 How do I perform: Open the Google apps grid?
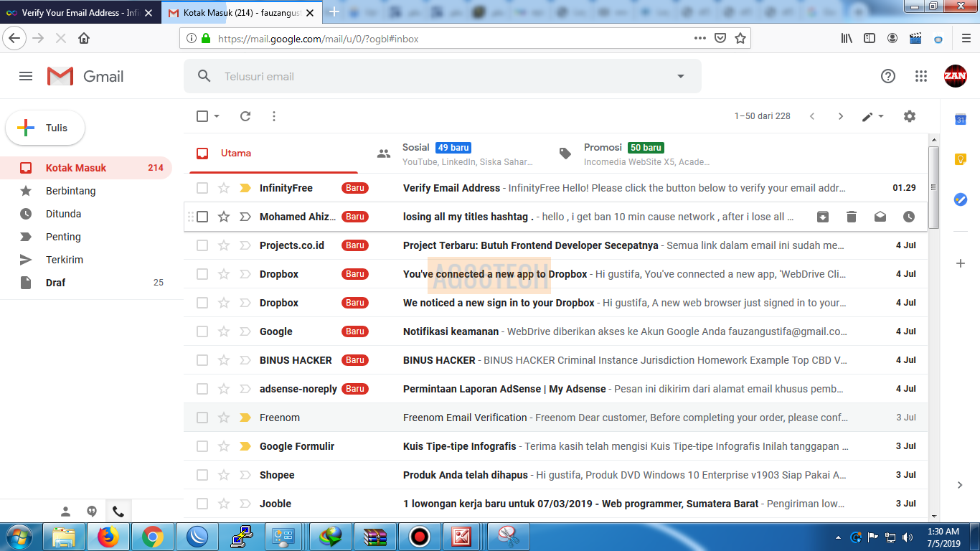coord(921,76)
